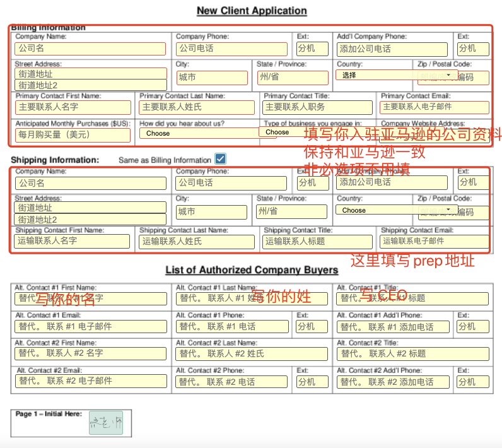Click the Anticipated Monthly Purchases field
Image resolution: width=502 pixels, height=448 pixels.
(x=73, y=135)
